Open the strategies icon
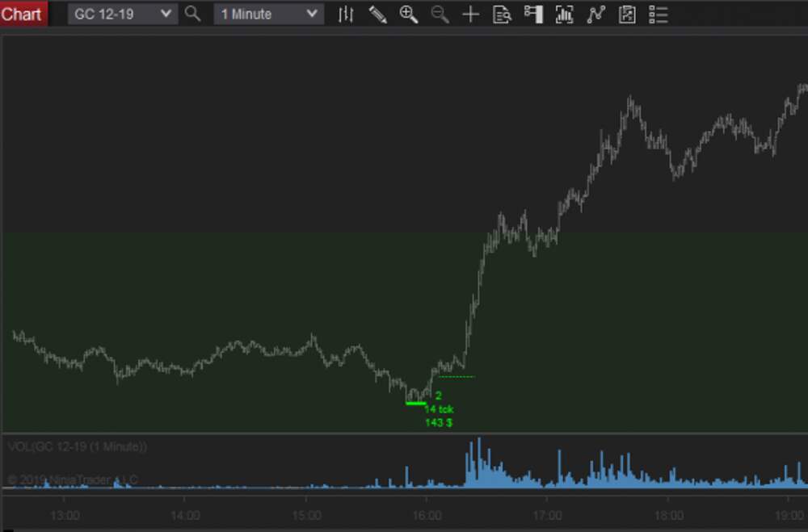 pos(627,14)
